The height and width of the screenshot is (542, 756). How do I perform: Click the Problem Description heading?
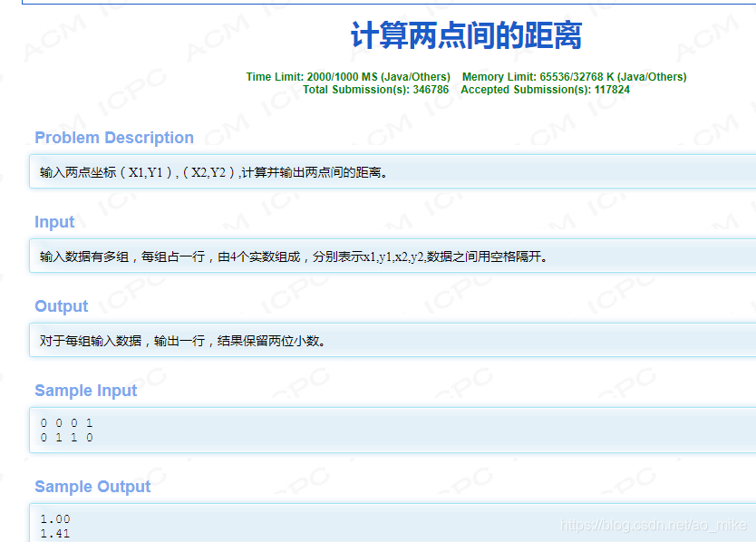point(114,138)
